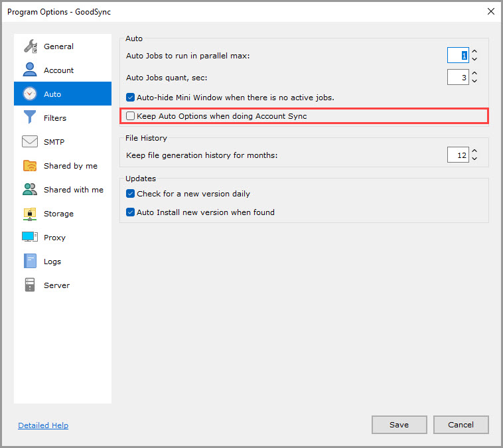Uncheck Auto-hide Mini Window checkbox

pos(130,98)
